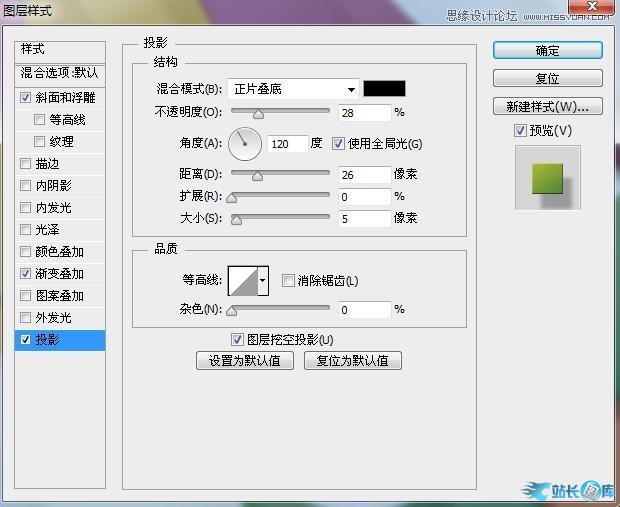Disable the 预览 checkbox

tap(519, 131)
